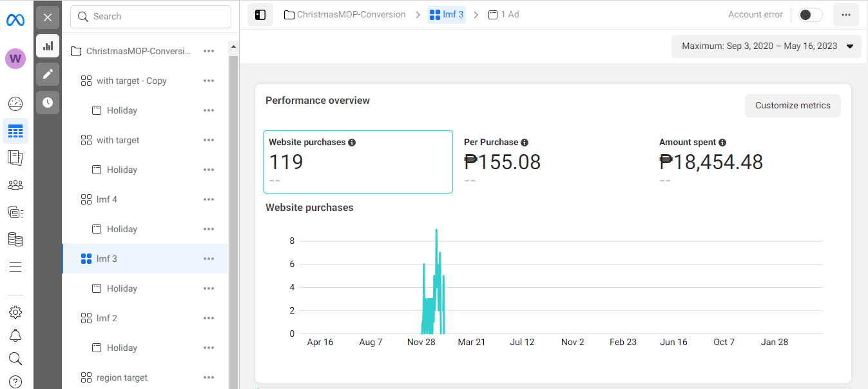Click the Customize metrics button
Image resolution: width=868 pixels, height=389 pixels.
793,106
